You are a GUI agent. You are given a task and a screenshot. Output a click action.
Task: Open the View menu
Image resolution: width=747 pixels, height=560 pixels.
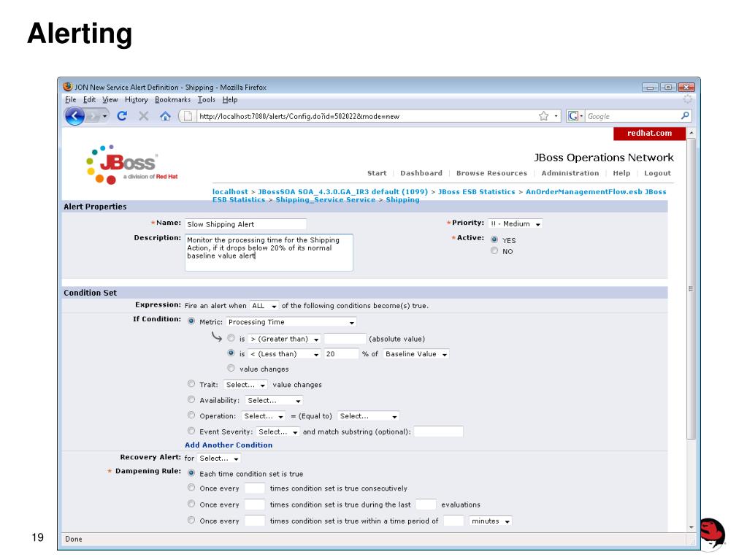click(x=110, y=99)
